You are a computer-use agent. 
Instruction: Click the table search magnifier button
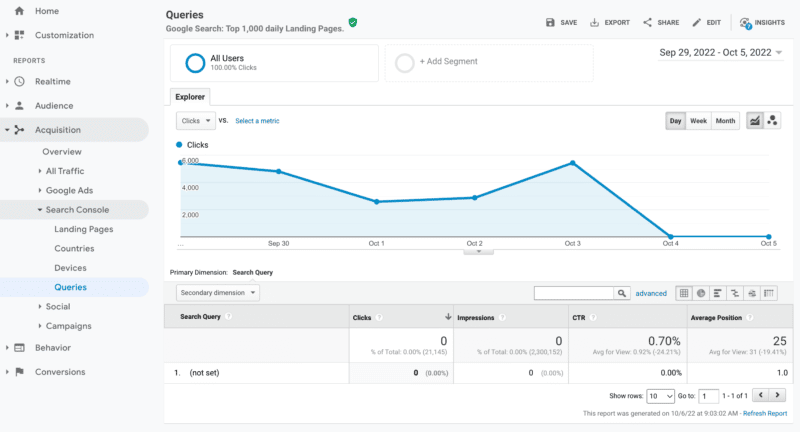(x=622, y=293)
